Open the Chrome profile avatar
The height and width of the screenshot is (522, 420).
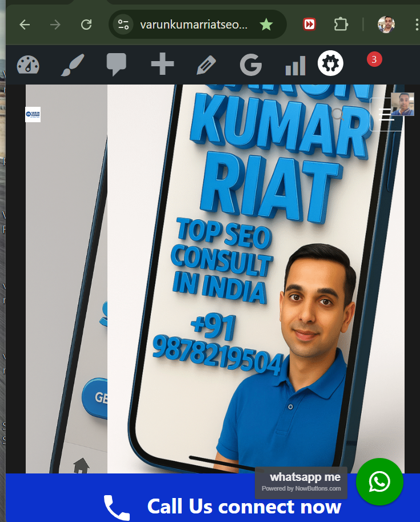pyautogui.click(x=386, y=25)
